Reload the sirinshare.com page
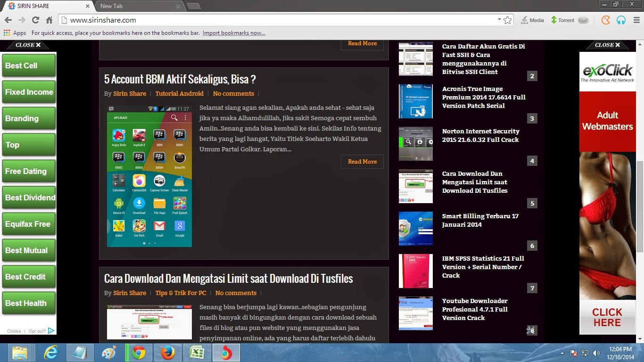The image size is (644, 362). (x=35, y=20)
